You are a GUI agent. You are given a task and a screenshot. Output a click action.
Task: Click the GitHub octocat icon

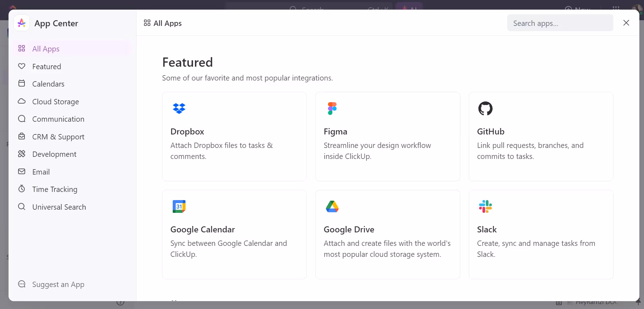[x=485, y=108]
